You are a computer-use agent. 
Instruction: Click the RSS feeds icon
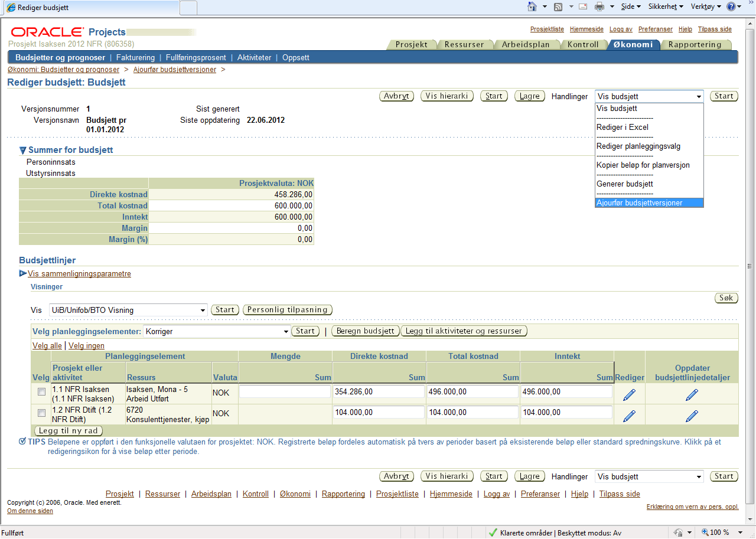pyautogui.click(x=558, y=6)
